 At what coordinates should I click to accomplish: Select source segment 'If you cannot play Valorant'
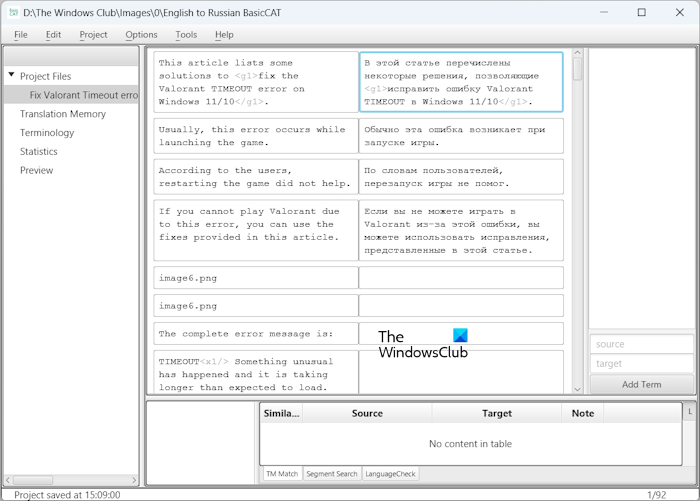[x=256, y=230]
